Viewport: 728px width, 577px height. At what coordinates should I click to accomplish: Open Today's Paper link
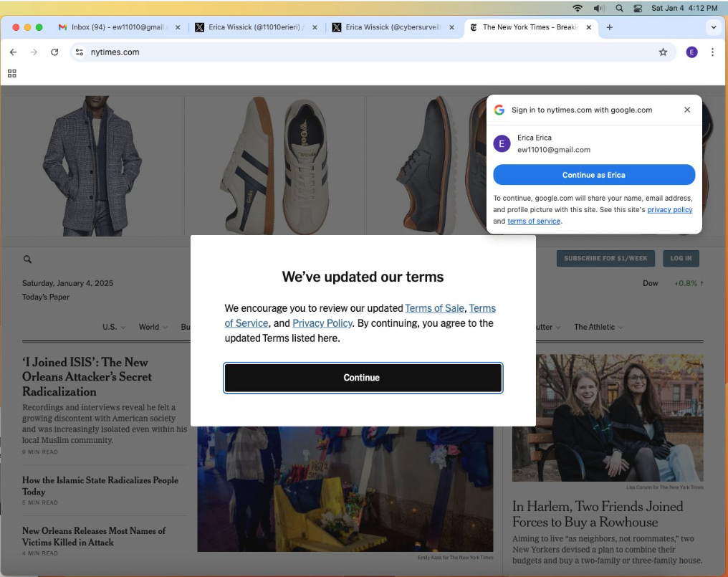coord(46,297)
